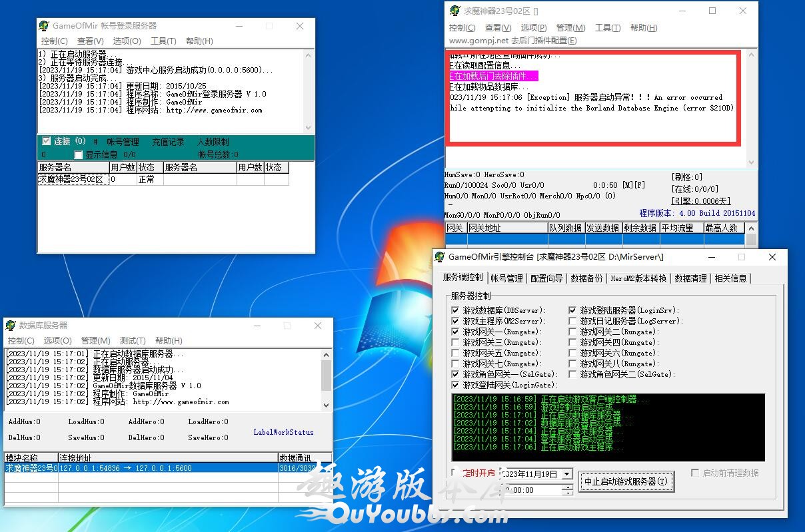Uncheck 游戏登陆服务器(LoginSrv)
This screenshot has width=805, height=532.
(x=573, y=310)
